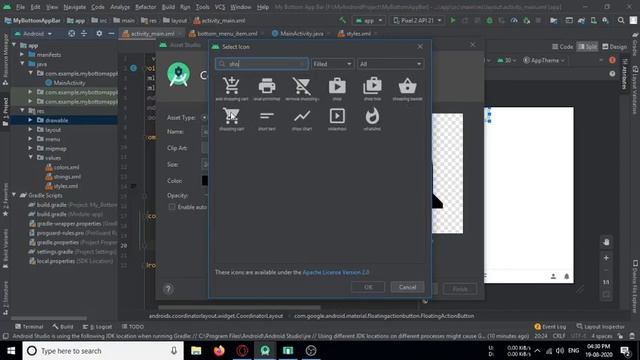The height and width of the screenshot is (360, 640).
Task: Open SDK Manager download icon
Action: 606,20
